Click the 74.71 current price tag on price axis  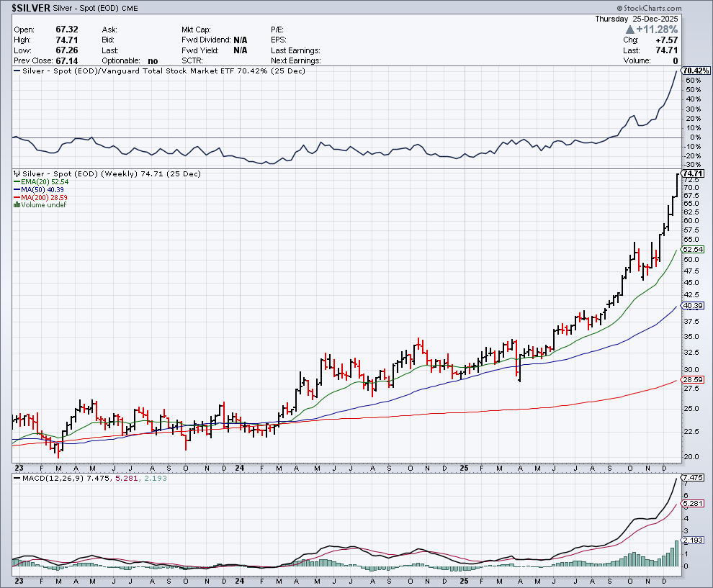coord(693,174)
